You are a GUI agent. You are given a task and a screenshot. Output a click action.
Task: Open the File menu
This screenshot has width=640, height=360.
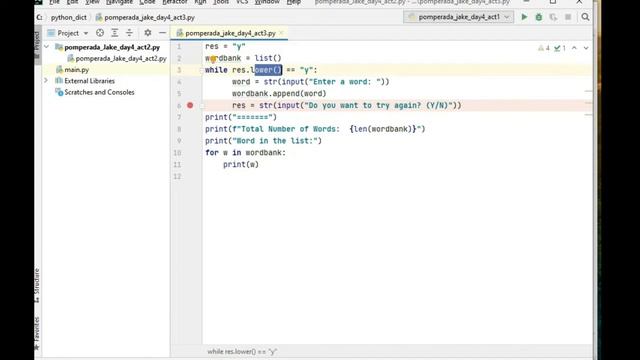[x=54, y=2]
